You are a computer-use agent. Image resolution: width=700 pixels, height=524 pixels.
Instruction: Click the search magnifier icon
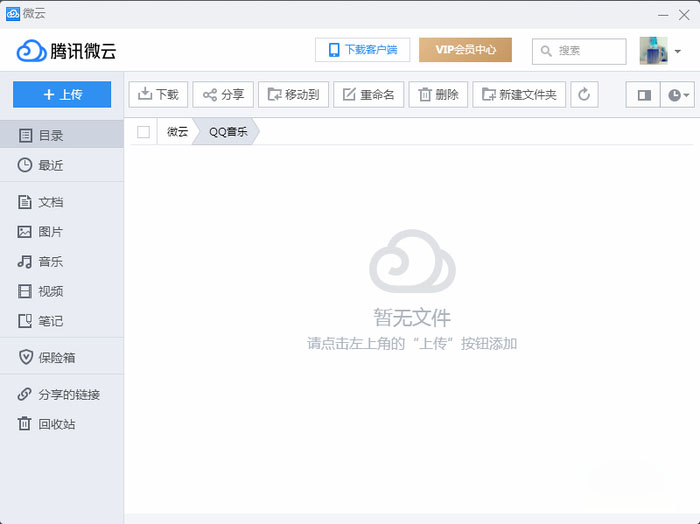click(546, 51)
